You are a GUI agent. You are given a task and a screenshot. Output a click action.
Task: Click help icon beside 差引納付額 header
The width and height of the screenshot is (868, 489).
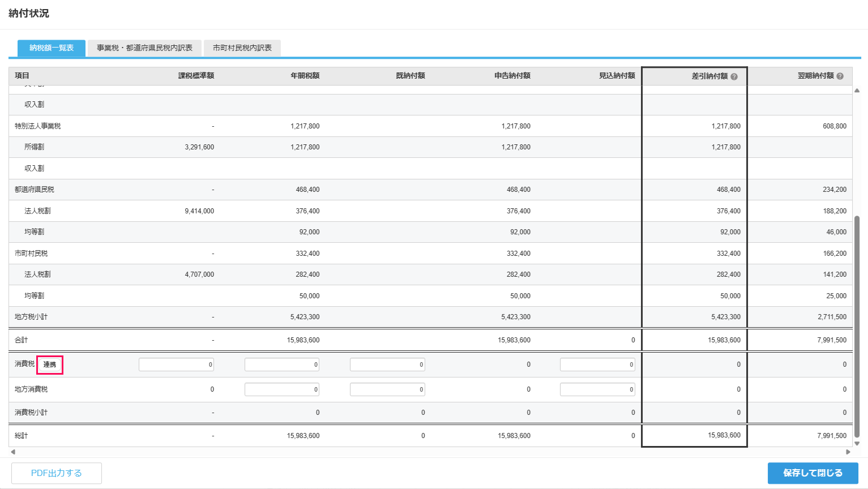pos(734,76)
